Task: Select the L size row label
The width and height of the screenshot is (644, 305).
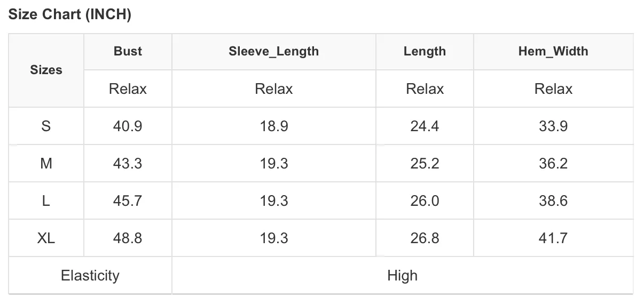Action: click(46, 200)
